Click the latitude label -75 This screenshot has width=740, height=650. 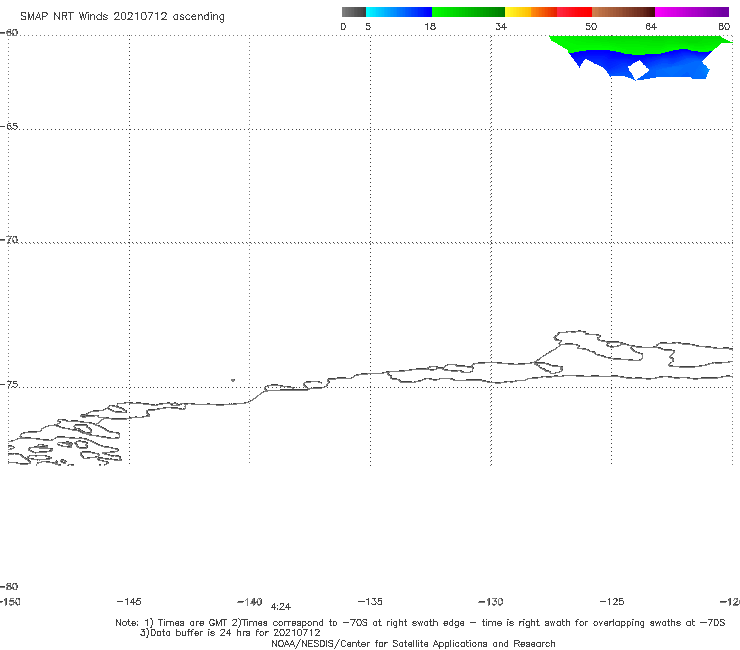(9, 385)
